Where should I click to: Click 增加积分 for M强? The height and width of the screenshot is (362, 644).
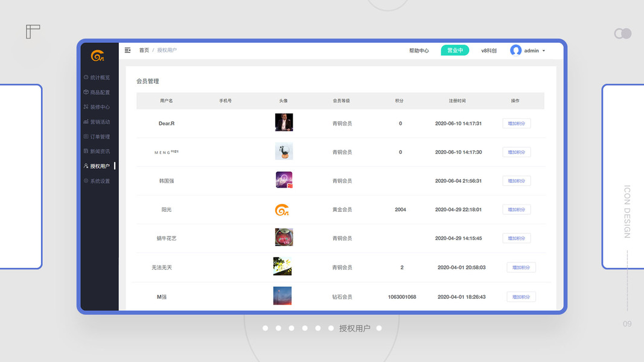[x=521, y=297]
